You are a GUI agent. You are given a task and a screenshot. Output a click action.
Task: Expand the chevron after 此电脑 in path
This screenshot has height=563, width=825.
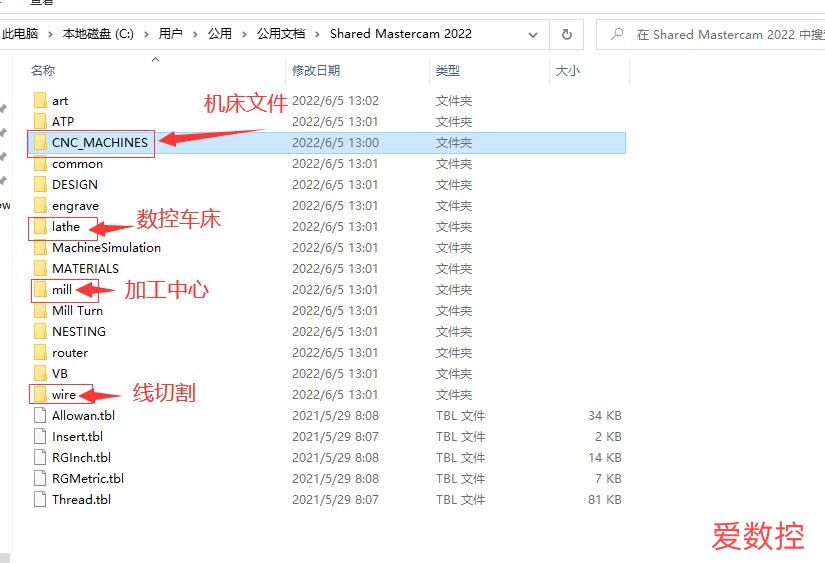pos(50,35)
